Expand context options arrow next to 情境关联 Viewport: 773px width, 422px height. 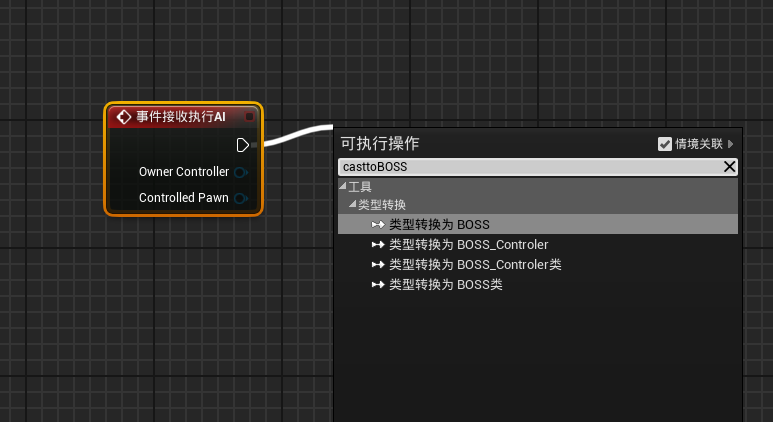click(731, 144)
